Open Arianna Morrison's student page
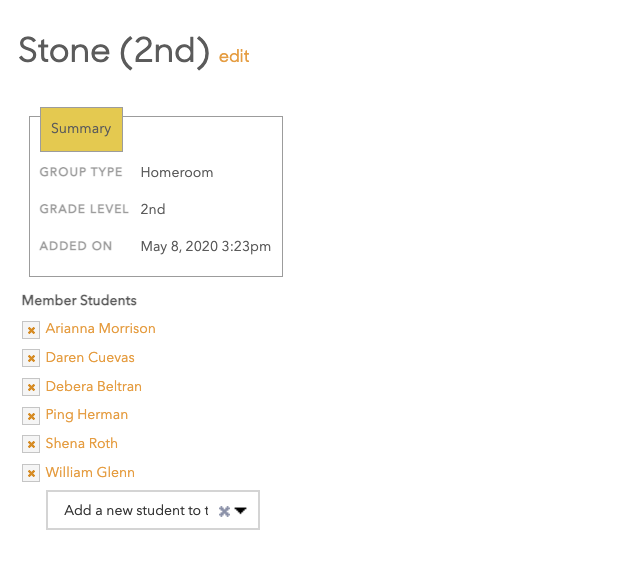Screen dimensions: 634x572 [x=100, y=329]
